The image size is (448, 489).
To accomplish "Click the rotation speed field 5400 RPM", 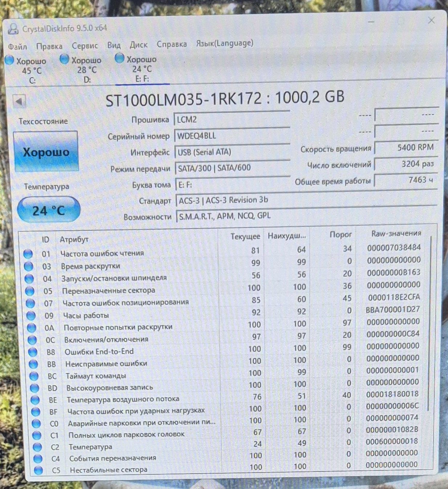I will (x=406, y=147).
